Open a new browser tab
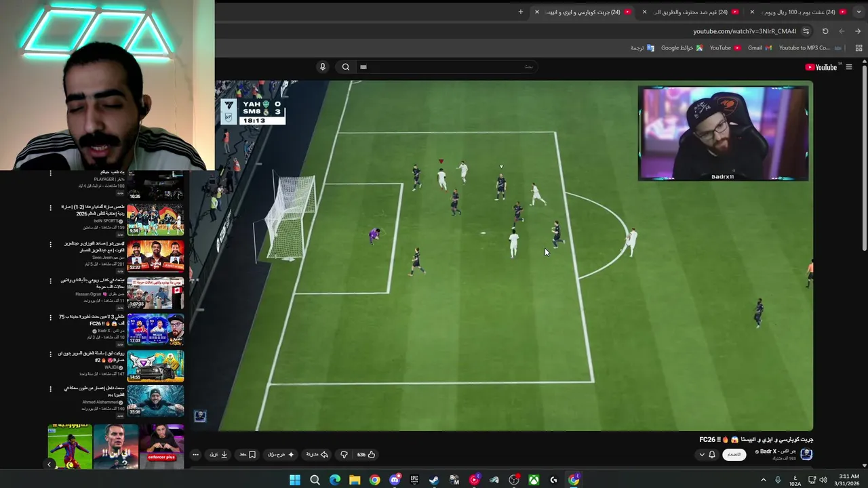The width and height of the screenshot is (868, 488). pyautogui.click(x=521, y=12)
